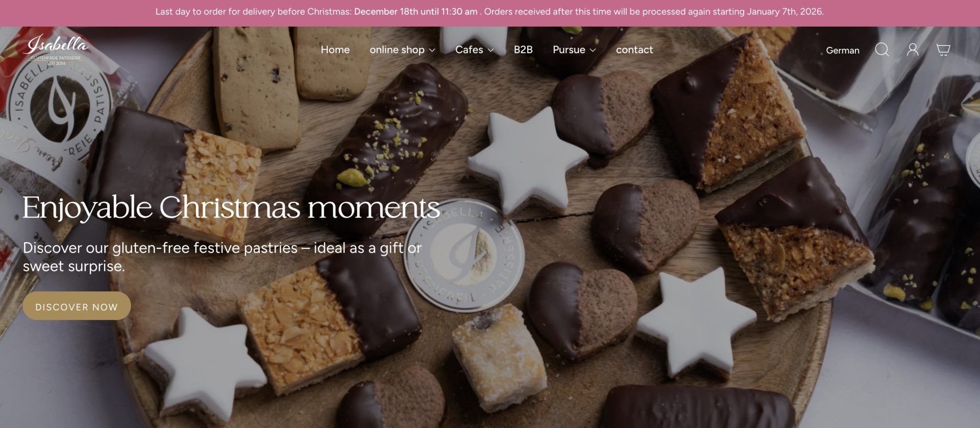980x428 pixels.
Task: Open the B2B menu item
Action: 523,49
